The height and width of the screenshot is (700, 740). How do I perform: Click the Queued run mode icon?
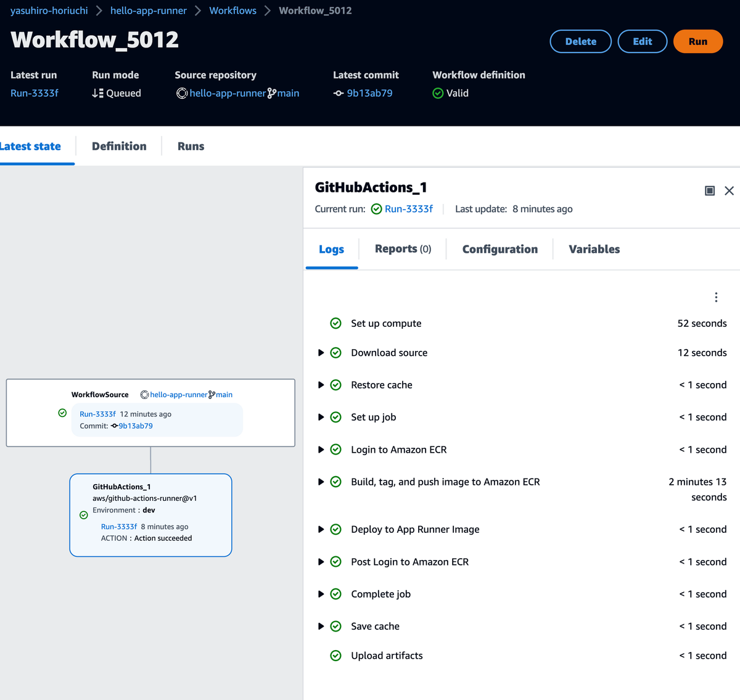coord(97,93)
